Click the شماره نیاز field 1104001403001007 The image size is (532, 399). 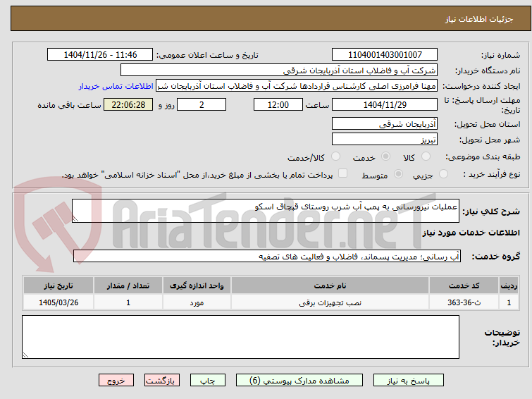pyautogui.click(x=385, y=55)
